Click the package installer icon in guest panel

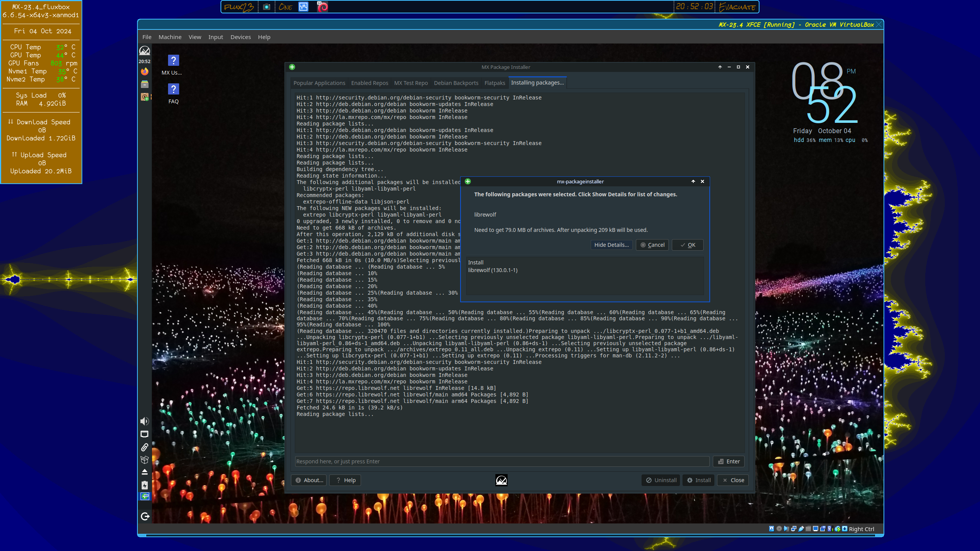[x=145, y=97]
